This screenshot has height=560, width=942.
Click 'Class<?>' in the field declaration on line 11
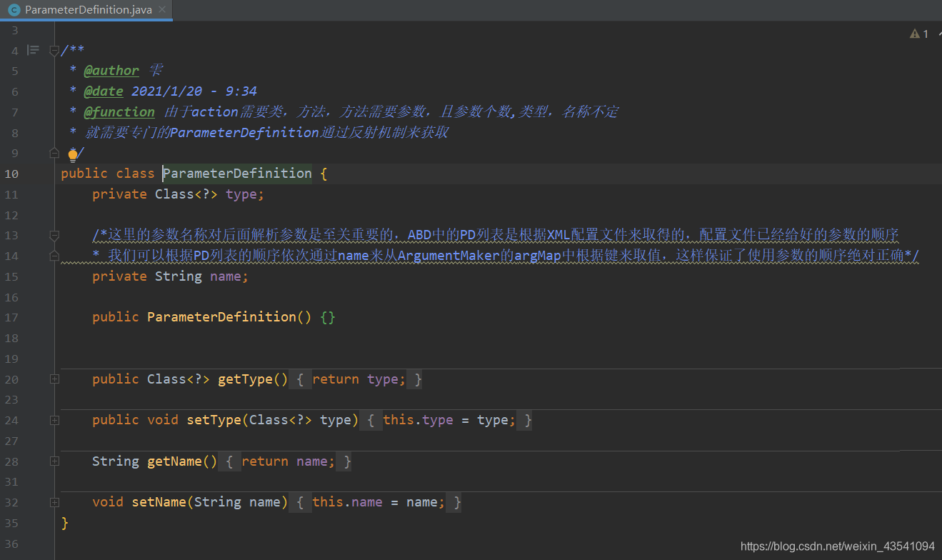click(x=186, y=194)
